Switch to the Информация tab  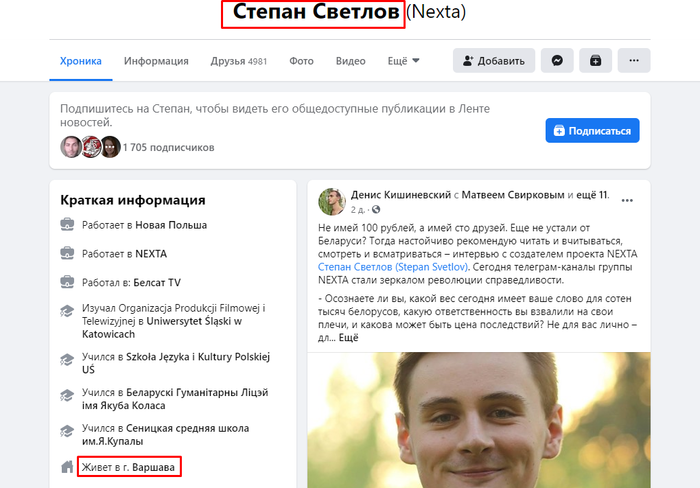[x=156, y=61]
